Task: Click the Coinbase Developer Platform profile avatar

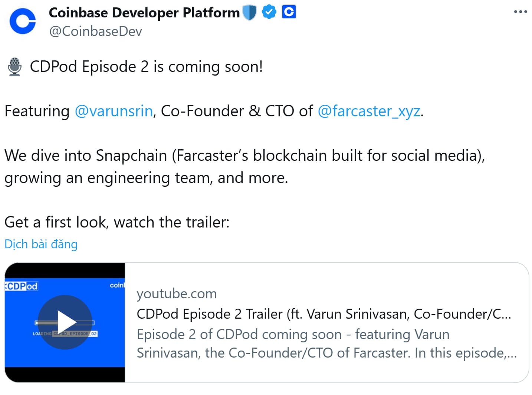Action: click(22, 21)
